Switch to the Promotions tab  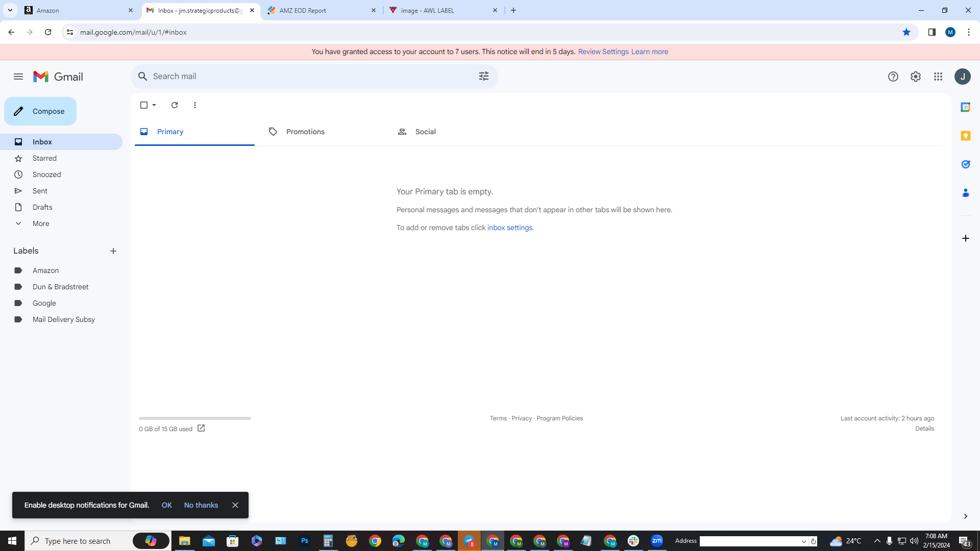[x=324, y=132]
